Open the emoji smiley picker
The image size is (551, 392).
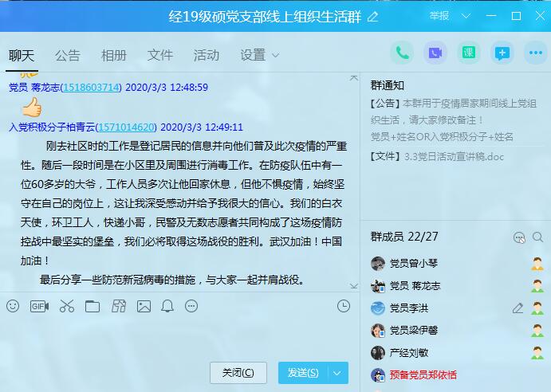[x=13, y=306]
